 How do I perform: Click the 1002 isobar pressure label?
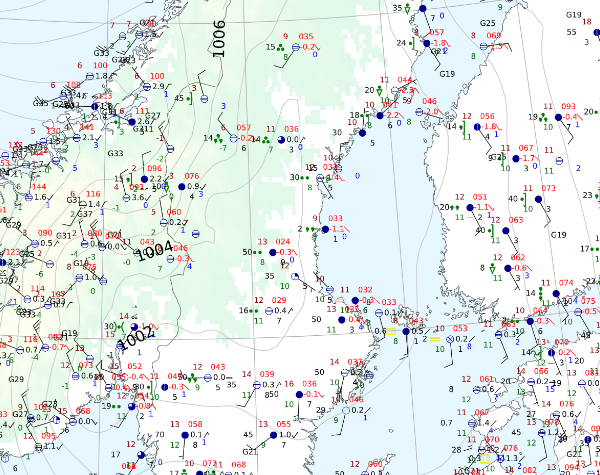tap(135, 338)
